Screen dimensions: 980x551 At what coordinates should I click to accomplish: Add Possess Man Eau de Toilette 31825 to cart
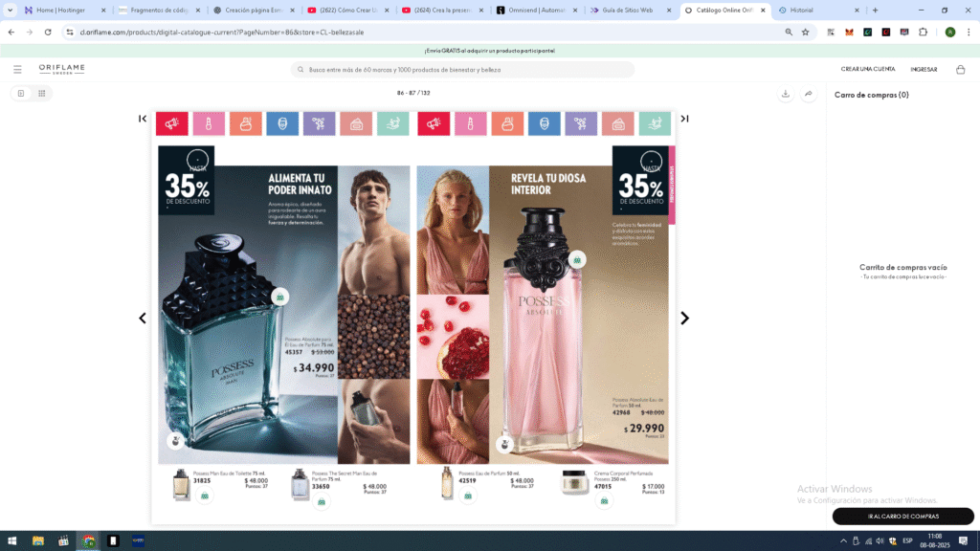[205, 496]
